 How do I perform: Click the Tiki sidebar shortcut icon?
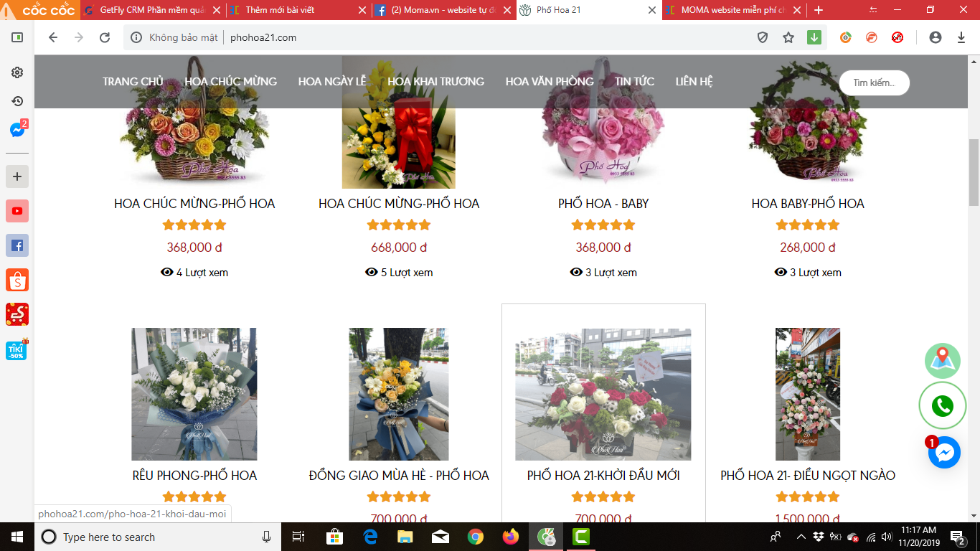tap(17, 349)
